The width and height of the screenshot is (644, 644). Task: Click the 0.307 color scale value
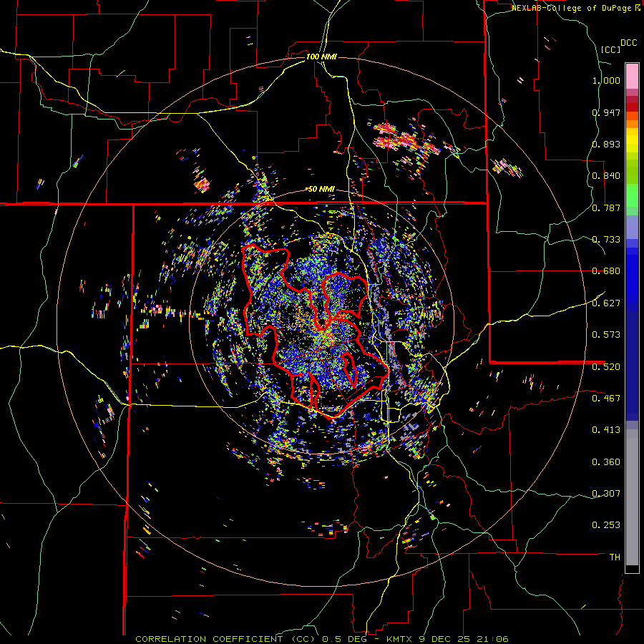(606, 493)
